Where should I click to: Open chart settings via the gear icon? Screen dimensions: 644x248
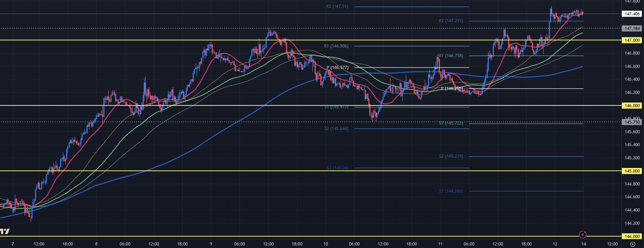(x=633, y=244)
